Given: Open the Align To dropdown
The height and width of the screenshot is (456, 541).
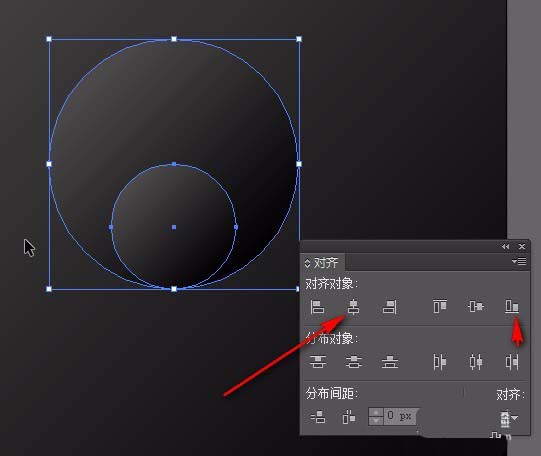Looking at the screenshot, I should 509,418.
